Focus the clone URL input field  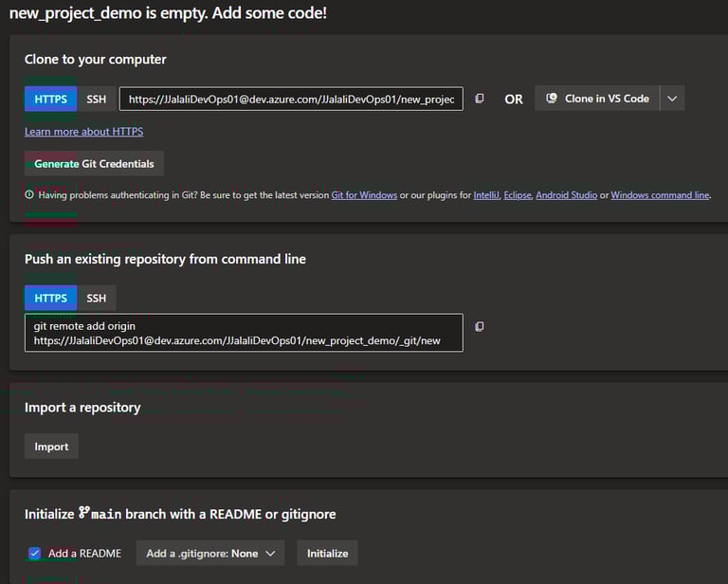coord(291,99)
